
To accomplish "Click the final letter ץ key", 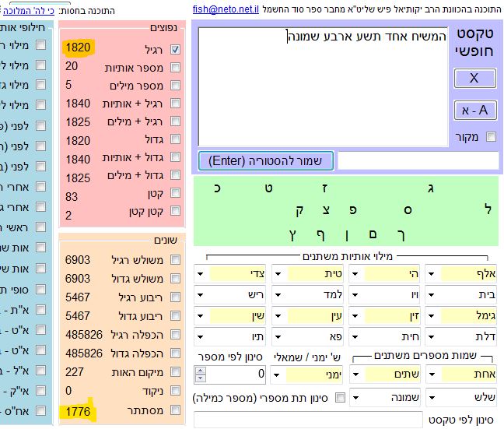I will (292, 233).
